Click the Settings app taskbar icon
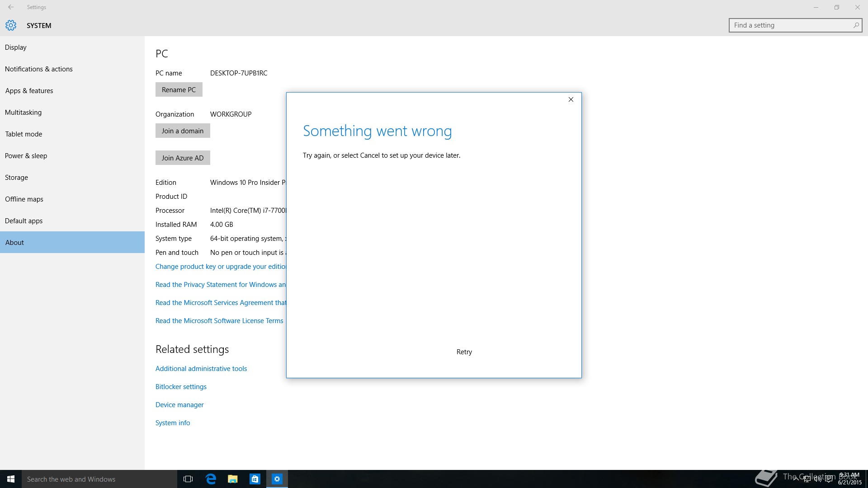This screenshot has width=868, height=488. 277,479
